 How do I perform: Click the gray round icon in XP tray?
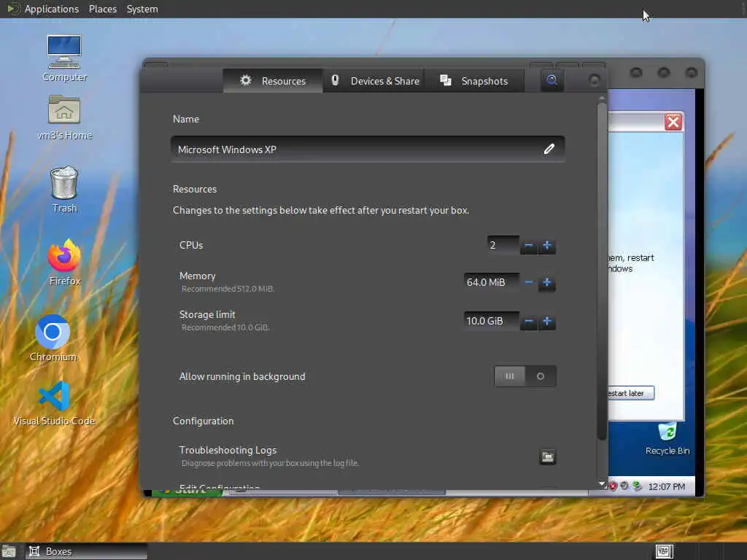tap(624, 486)
